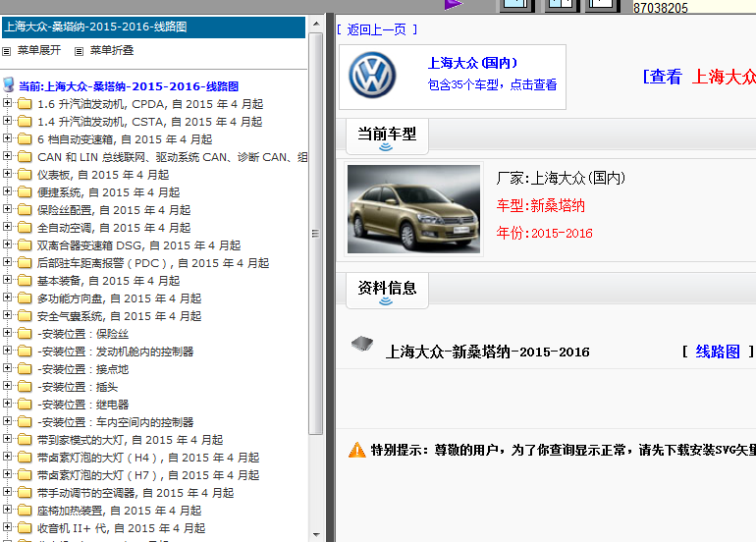Click the Volkswagen logo icon
756x542 pixels.
[x=372, y=76]
